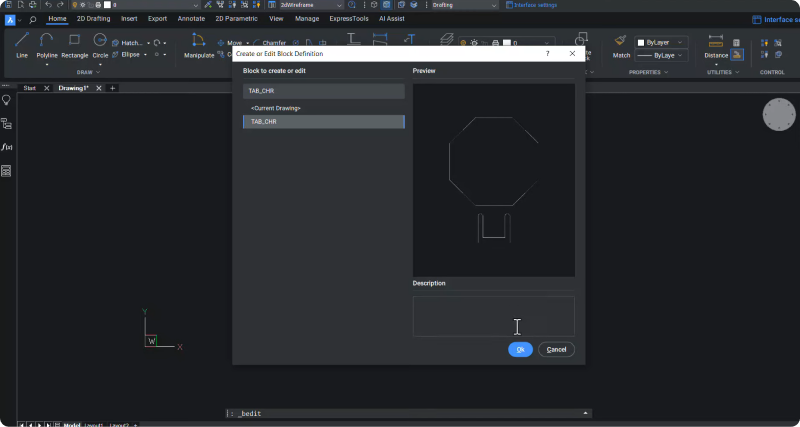The image size is (800, 427).
Task: Open the f(x) parameters panel in sidebar
Action: click(6, 147)
